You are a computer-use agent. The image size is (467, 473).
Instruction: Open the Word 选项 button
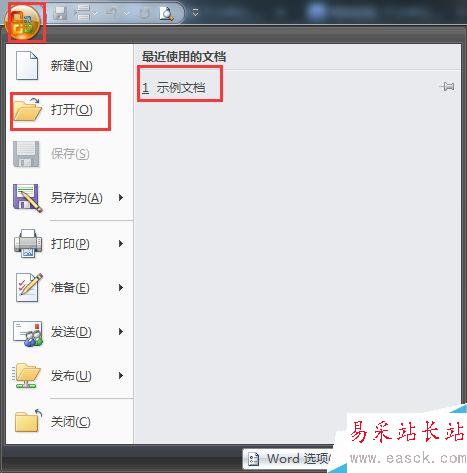pyautogui.click(x=289, y=459)
